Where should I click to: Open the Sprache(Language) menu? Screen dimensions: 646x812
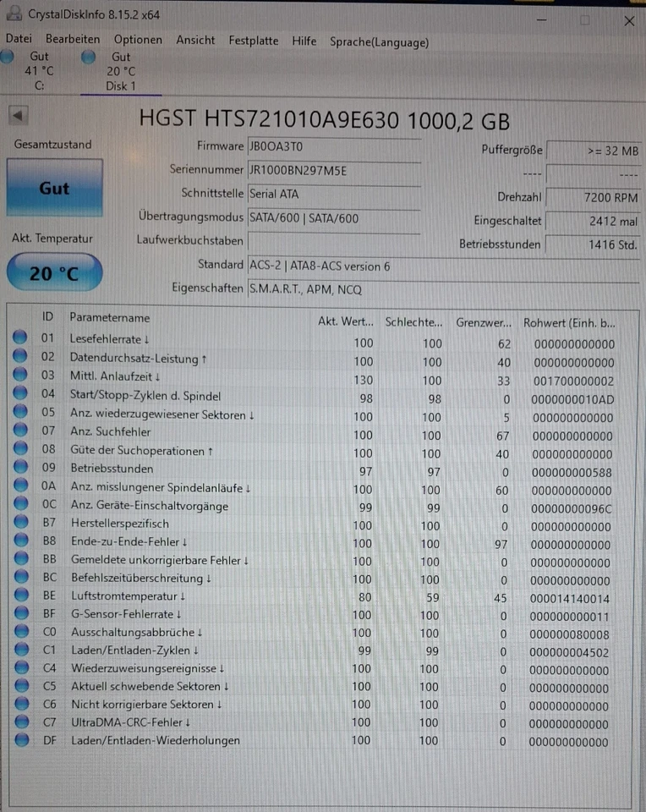coord(380,42)
